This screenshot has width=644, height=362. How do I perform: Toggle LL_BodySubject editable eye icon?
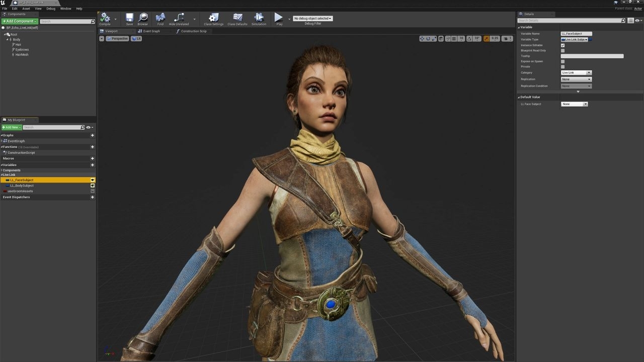93,186
